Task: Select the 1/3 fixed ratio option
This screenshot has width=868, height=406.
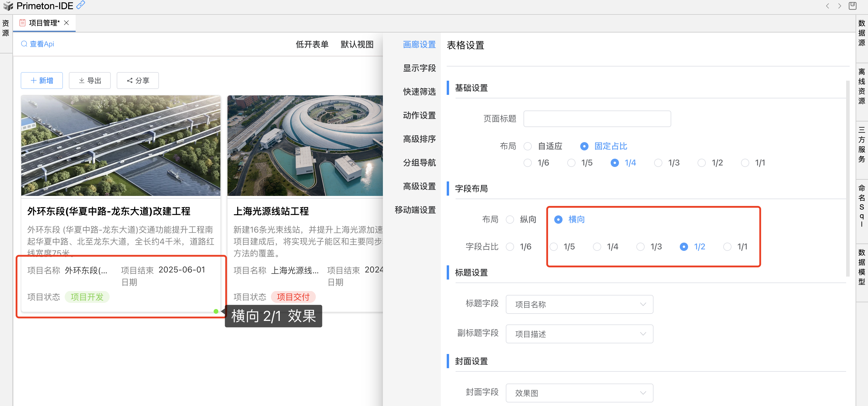Action: pyautogui.click(x=658, y=163)
